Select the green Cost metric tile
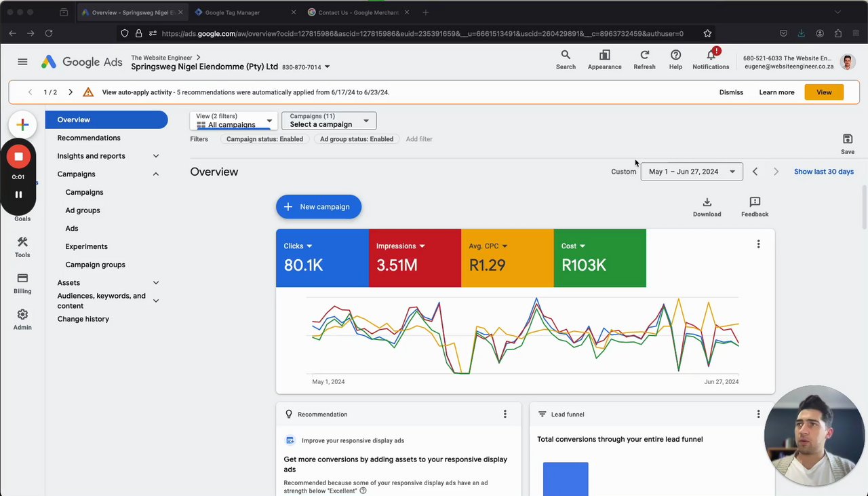868x496 pixels. (600, 258)
